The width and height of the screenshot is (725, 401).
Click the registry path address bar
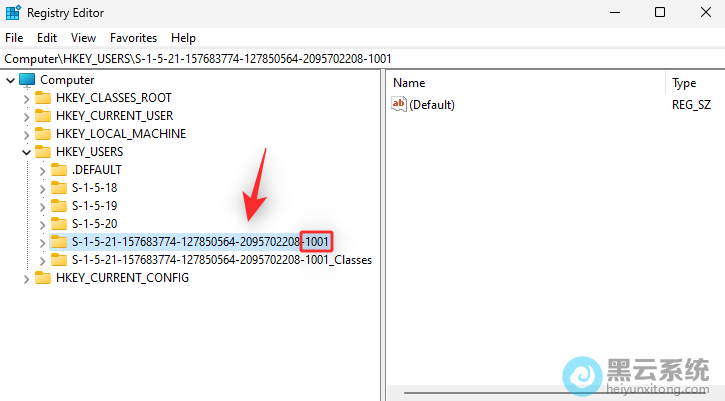click(x=360, y=58)
